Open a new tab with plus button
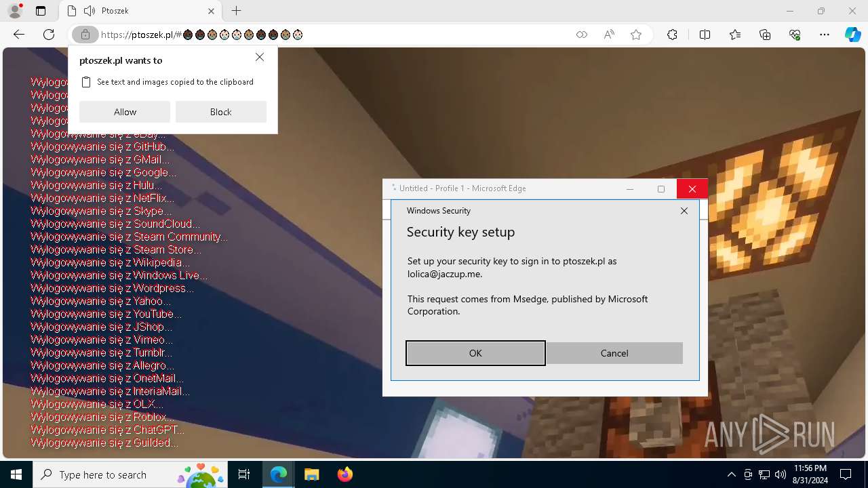This screenshot has height=488, width=868. pos(236,11)
